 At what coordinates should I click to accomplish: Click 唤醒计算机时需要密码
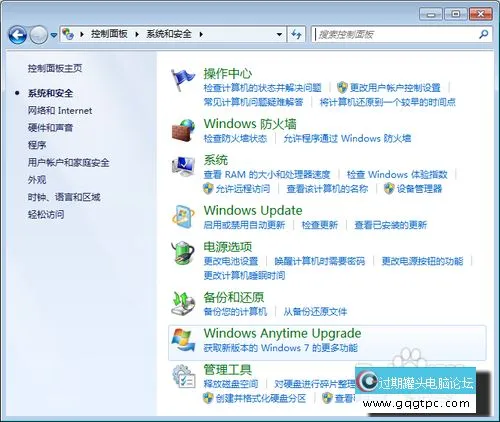tap(320, 261)
